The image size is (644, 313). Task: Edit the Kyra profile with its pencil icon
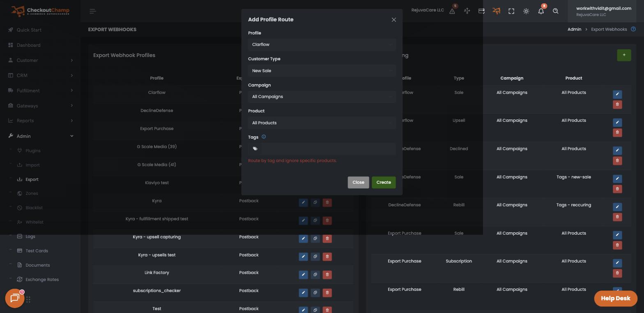pos(303,203)
